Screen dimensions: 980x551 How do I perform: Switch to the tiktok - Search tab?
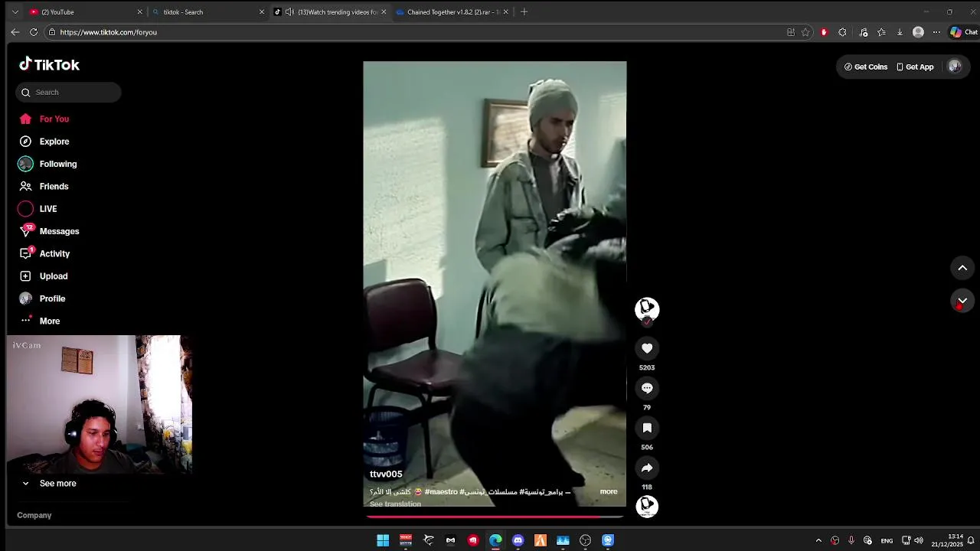pos(207,12)
